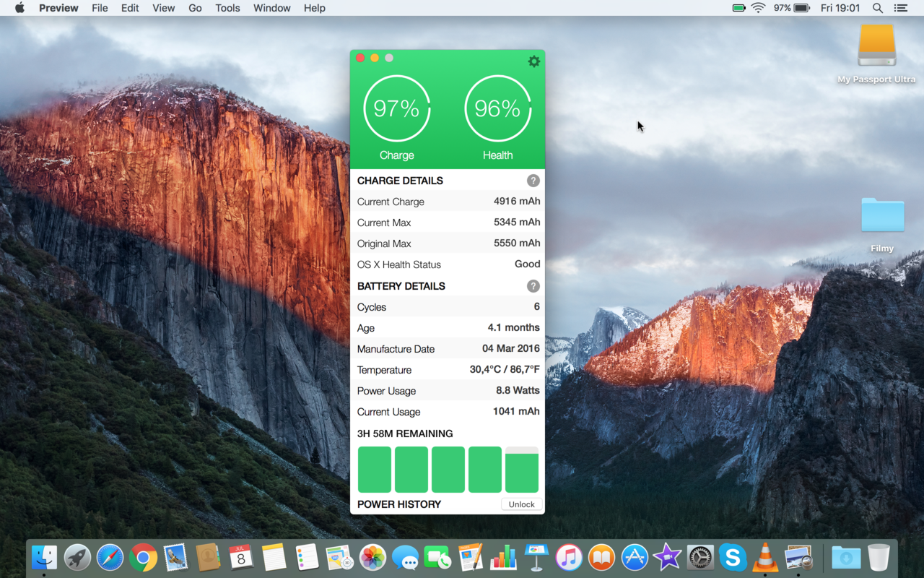
Task: Open Mail stamp icon in Dock
Action: tap(175, 557)
